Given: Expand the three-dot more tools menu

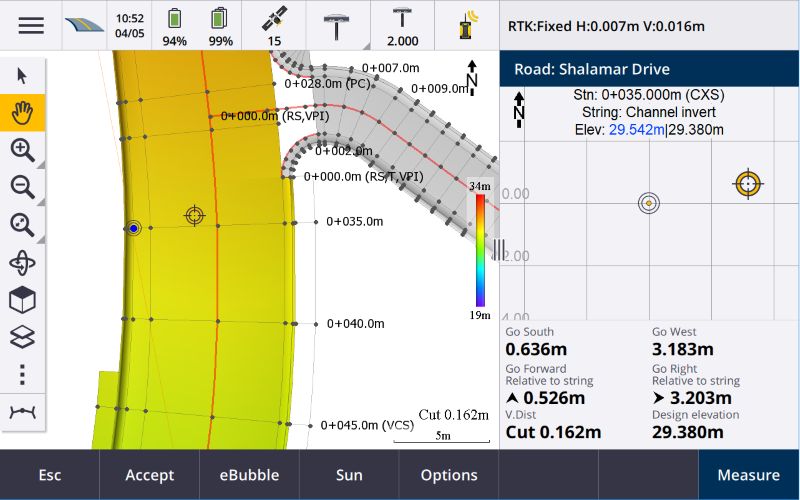Looking at the screenshot, I should tap(22, 374).
